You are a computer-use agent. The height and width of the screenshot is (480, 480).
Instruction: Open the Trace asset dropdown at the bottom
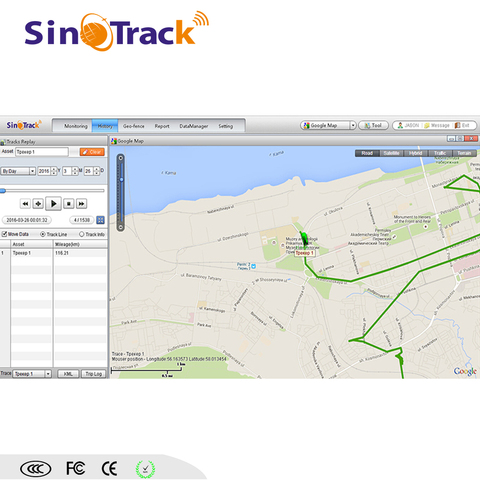32,374
